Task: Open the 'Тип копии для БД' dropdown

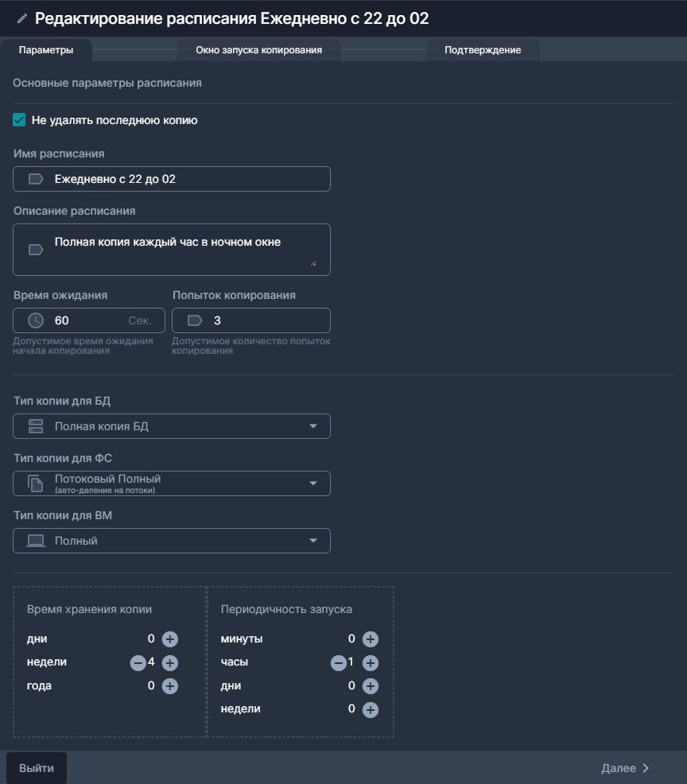Action: click(172, 426)
